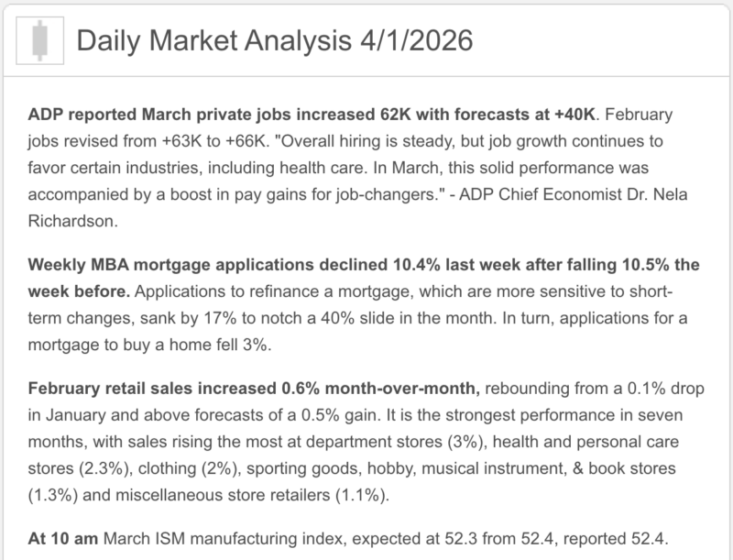The height and width of the screenshot is (560, 733).
Task: Click the bold ADP private jobs headline
Action: [312, 115]
